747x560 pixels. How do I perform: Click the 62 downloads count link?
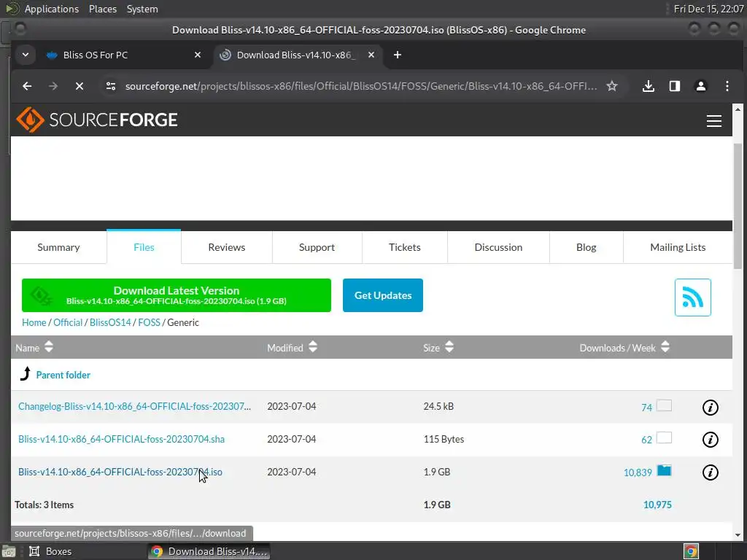point(646,440)
